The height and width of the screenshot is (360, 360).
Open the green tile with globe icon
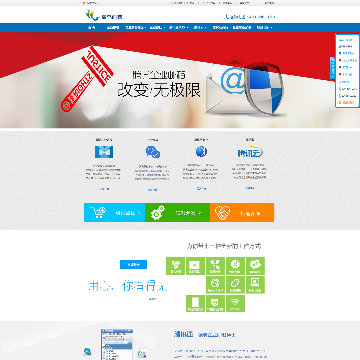215,285
